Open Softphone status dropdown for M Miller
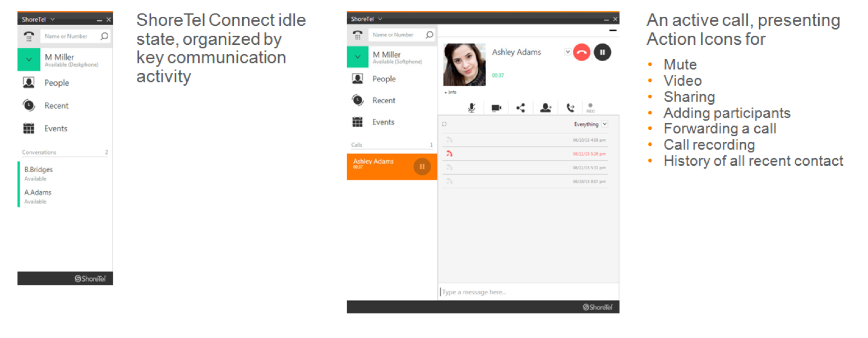 357,57
